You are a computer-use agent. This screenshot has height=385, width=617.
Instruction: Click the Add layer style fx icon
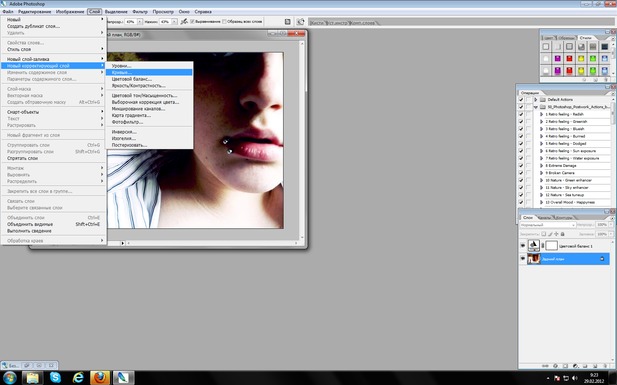pos(555,366)
